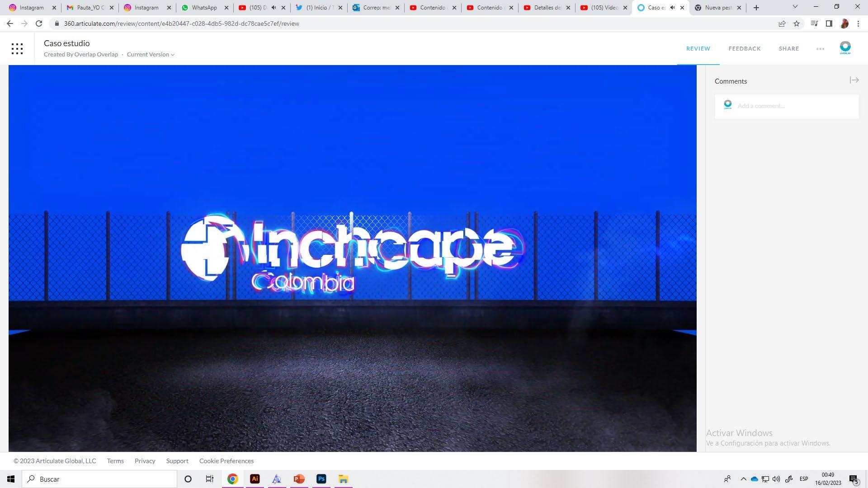Bookmark this page with star icon
Image resolution: width=868 pixels, height=488 pixels.
[797, 23]
